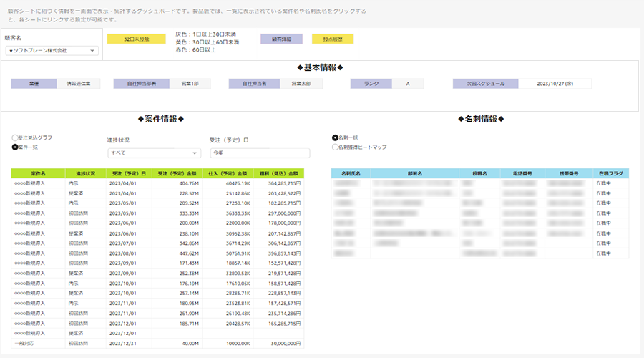The width and height of the screenshot is (644, 358).
Task: Click the gross profit 178,000,000円
Action: pyautogui.click(x=284, y=223)
